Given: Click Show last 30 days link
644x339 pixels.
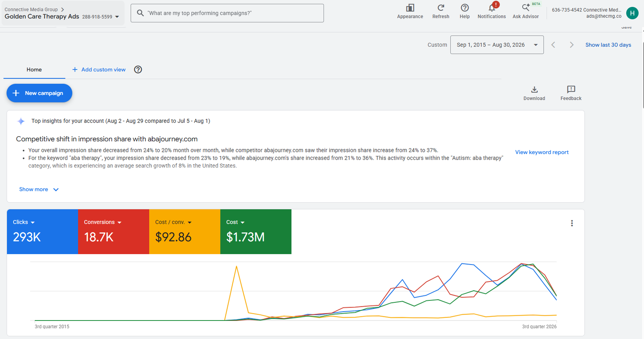Looking at the screenshot, I should [608, 45].
